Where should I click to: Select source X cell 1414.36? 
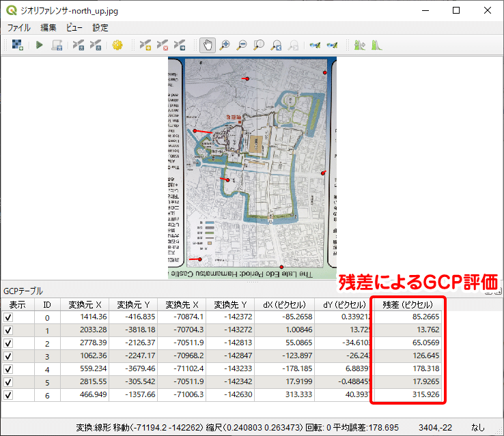click(x=85, y=317)
